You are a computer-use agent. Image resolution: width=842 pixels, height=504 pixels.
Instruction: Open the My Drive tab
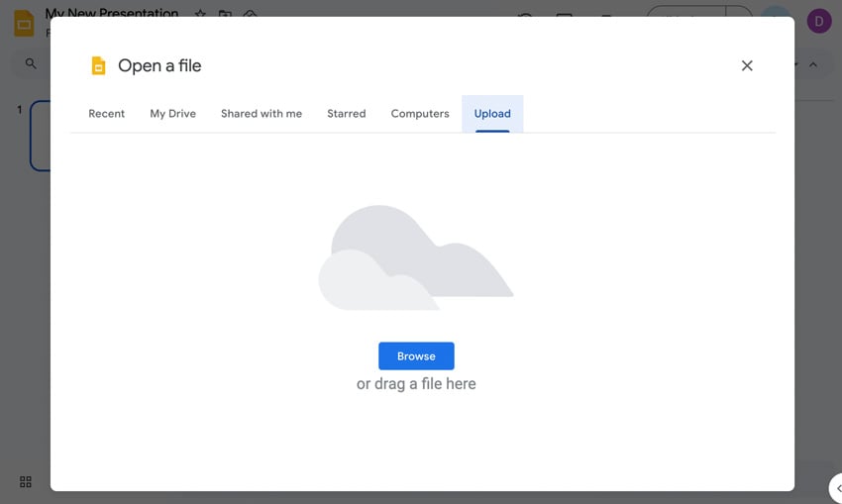click(172, 114)
